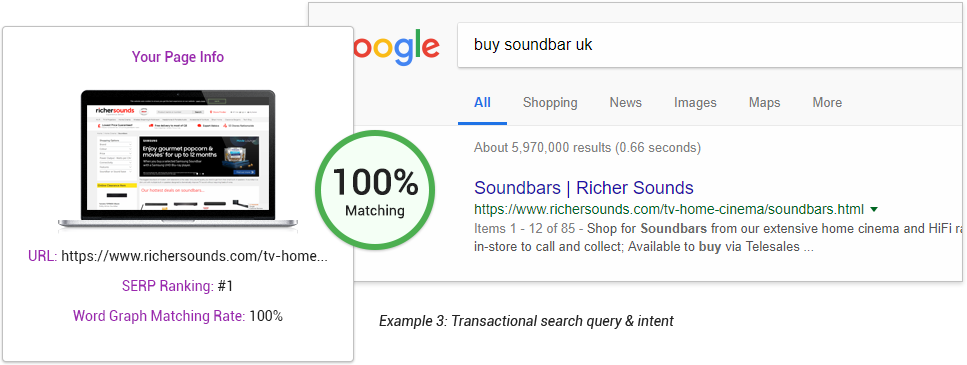Image resolution: width=967 pixels, height=365 pixels.
Task: Click the green richersounds.com result URL
Action: 669,209
